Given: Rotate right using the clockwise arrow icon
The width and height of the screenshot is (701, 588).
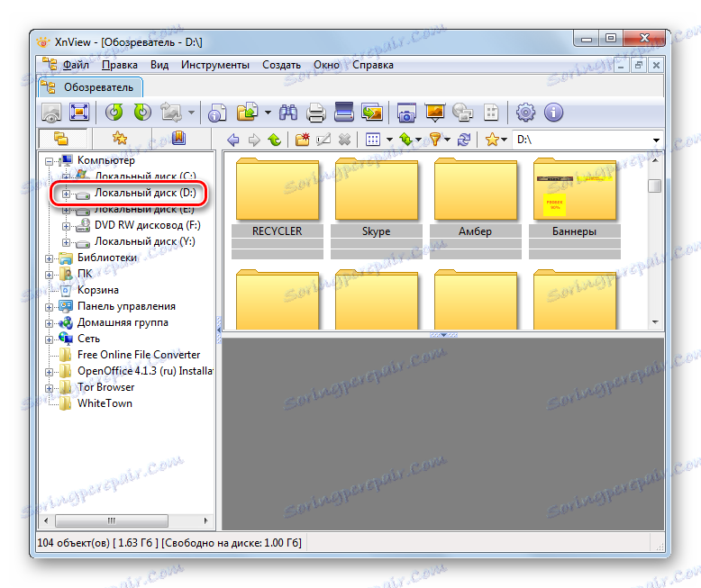Looking at the screenshot, I should [142, 113].
